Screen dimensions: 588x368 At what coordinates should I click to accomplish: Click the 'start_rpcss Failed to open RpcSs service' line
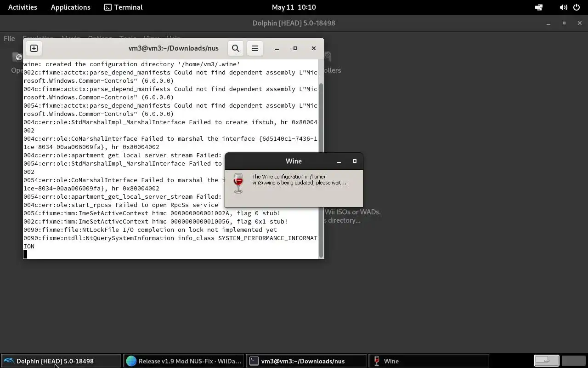tap(121, 205)
